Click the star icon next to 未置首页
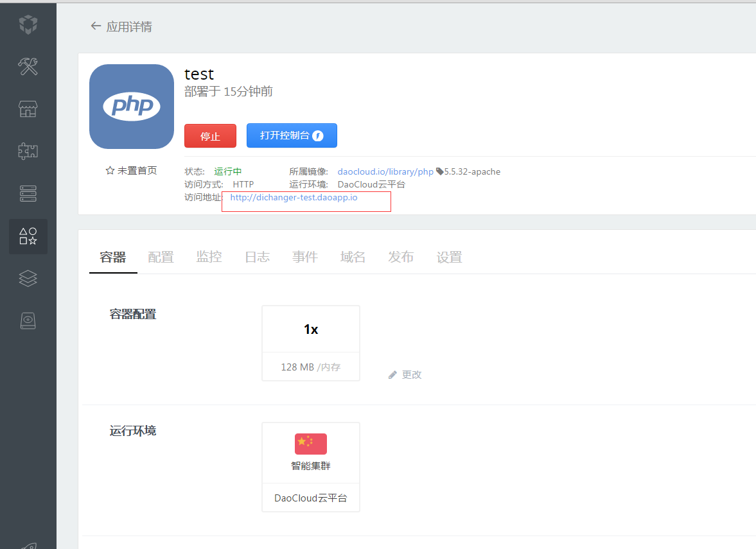The width and height of the screenshot is (756, 549). (110, 171)
